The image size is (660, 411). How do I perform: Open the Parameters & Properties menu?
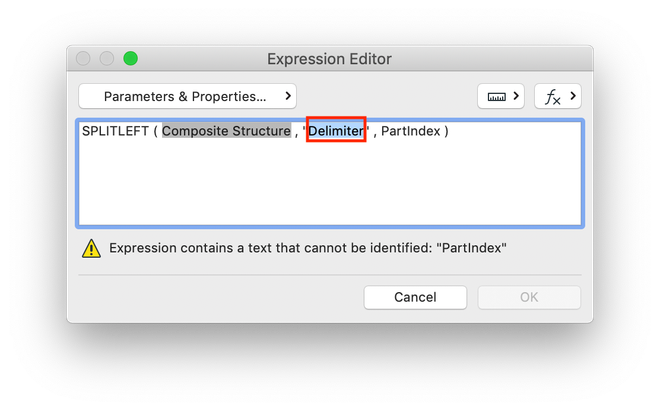185,96
